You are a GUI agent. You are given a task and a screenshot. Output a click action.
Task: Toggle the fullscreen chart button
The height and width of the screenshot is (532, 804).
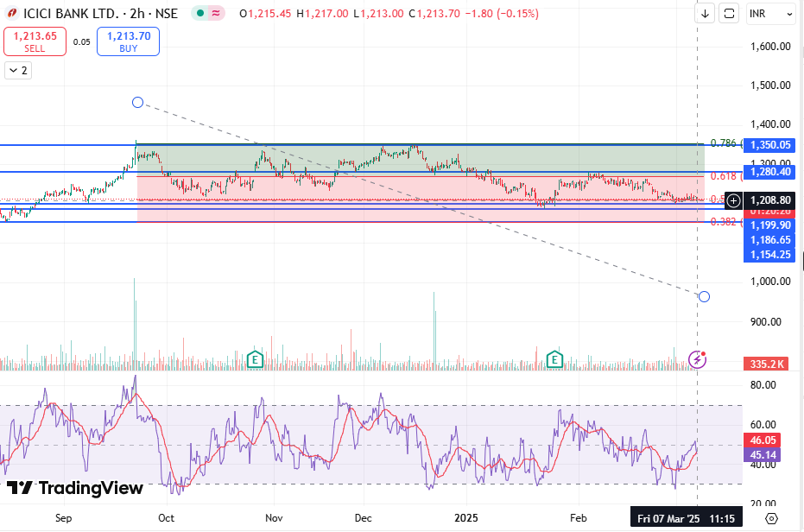729,14
